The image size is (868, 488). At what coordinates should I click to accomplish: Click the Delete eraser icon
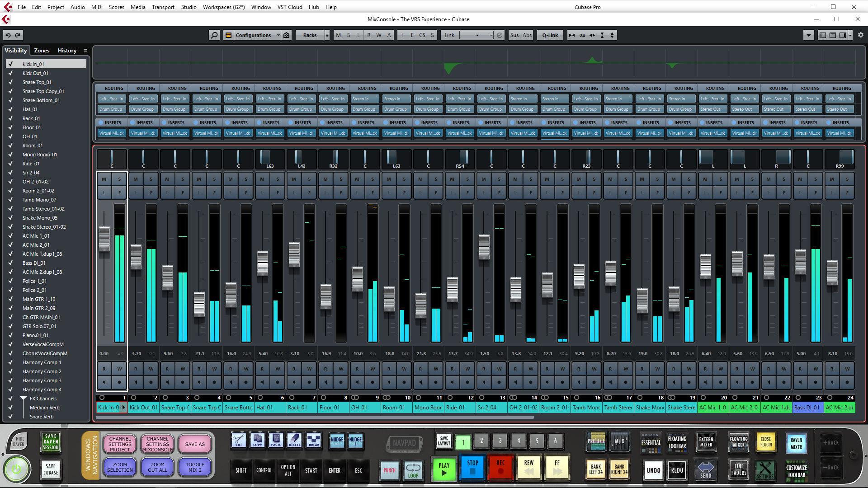(294, 440)
